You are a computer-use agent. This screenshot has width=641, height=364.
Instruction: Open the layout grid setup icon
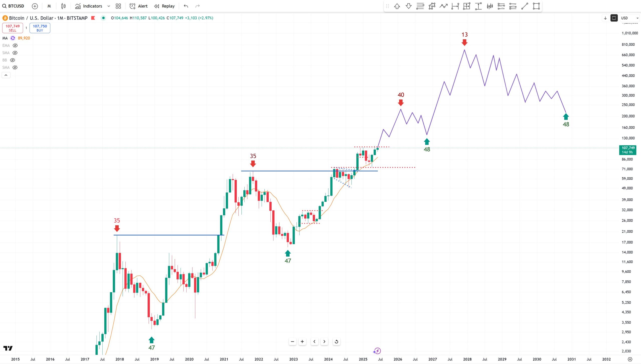tap(118, 6)
